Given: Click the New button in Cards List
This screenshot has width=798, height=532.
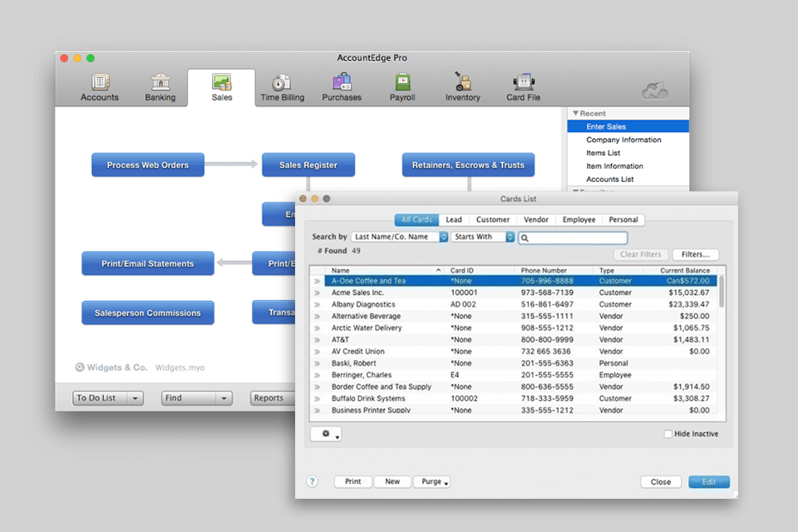Looking at the screenshot, I should coord(392,481).
